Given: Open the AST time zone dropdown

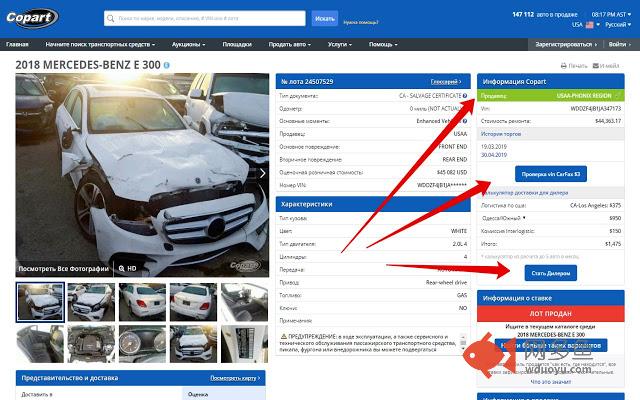Looking at the screenshot, I should [611, 14].
